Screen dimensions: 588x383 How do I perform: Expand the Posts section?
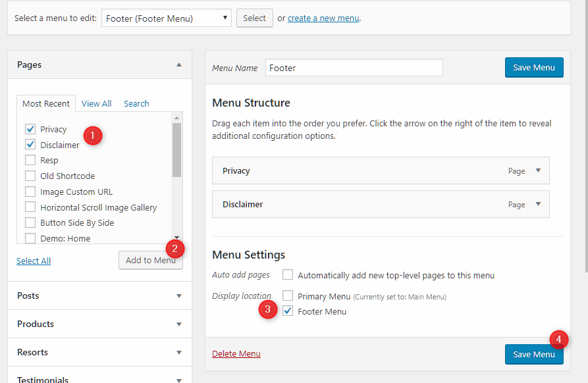(x=179, y=296)
